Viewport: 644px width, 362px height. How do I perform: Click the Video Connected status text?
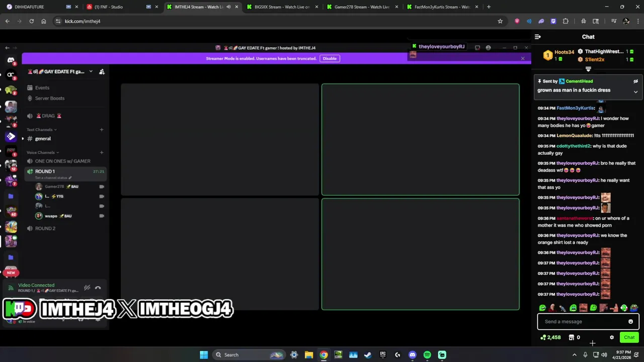pos(36,285)
